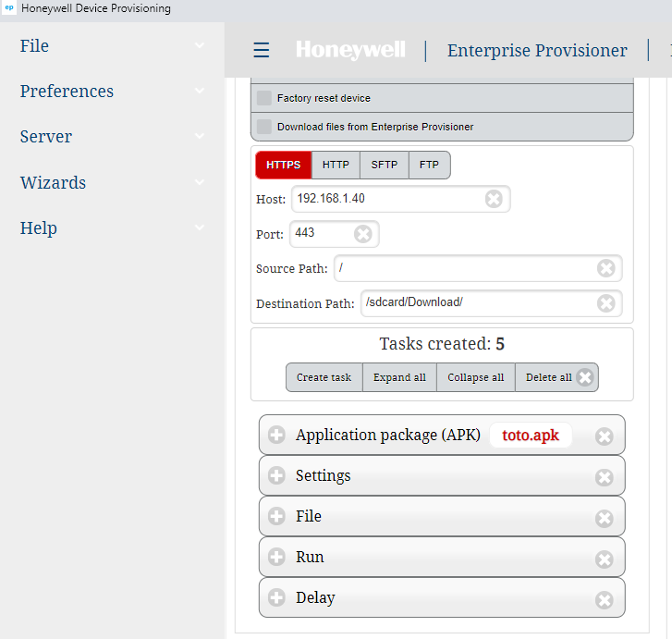Focus the Destination Path input field
The height and width of the screenshot is (639, 672).
pyautogui.click(x=491, y=303)
